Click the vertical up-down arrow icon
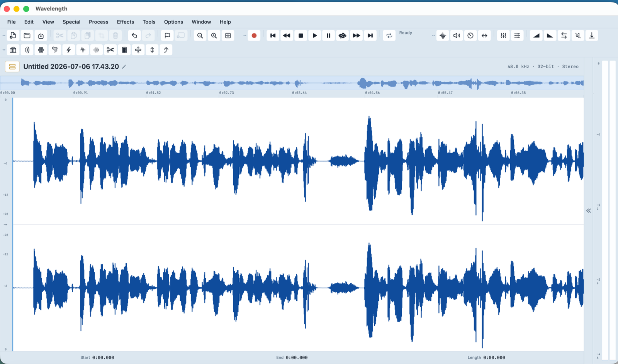 click(x=152, y=50)
